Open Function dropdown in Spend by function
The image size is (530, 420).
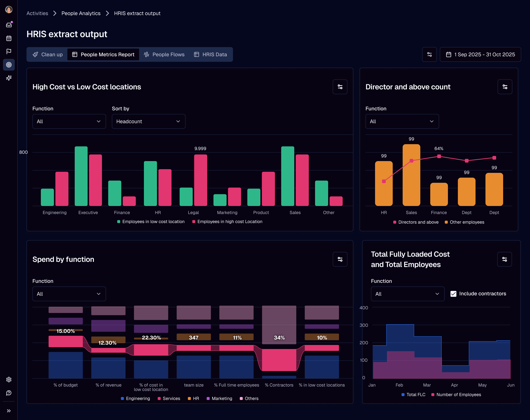click(69, 294)
